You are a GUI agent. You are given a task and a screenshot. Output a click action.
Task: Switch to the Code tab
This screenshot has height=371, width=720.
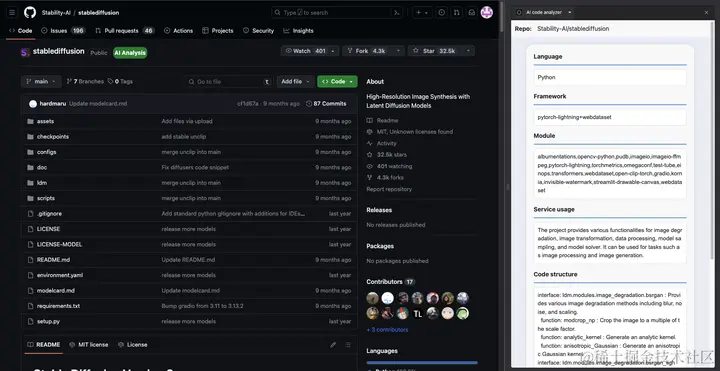[x=21, y=31]
